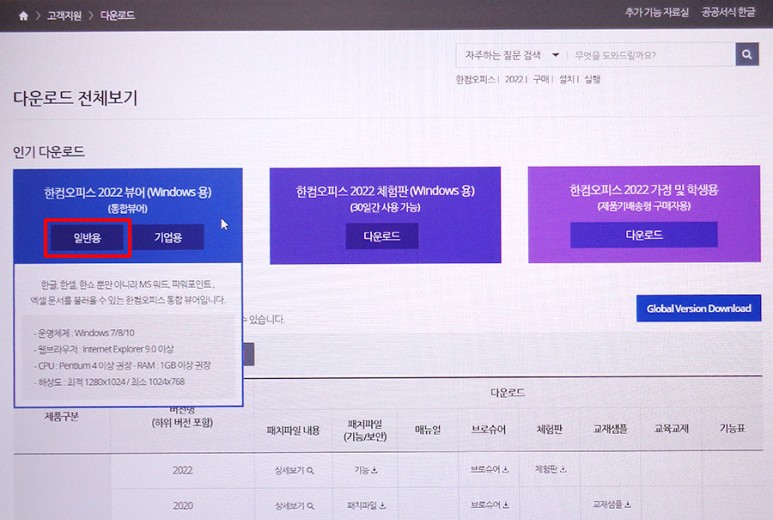Screen dimensions: 773x520
Task: Open 상세보기 for 2020 row
Action: pos(294,506)
